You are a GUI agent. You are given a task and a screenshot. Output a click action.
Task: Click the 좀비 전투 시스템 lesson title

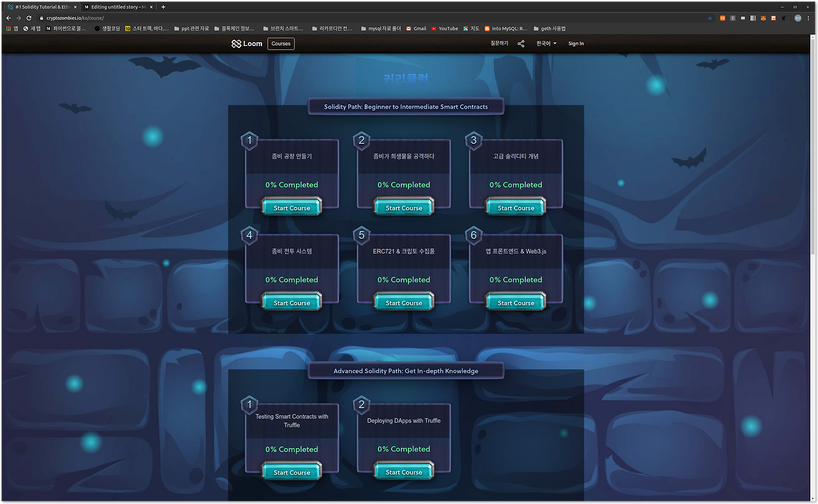[x=291, y=251]
